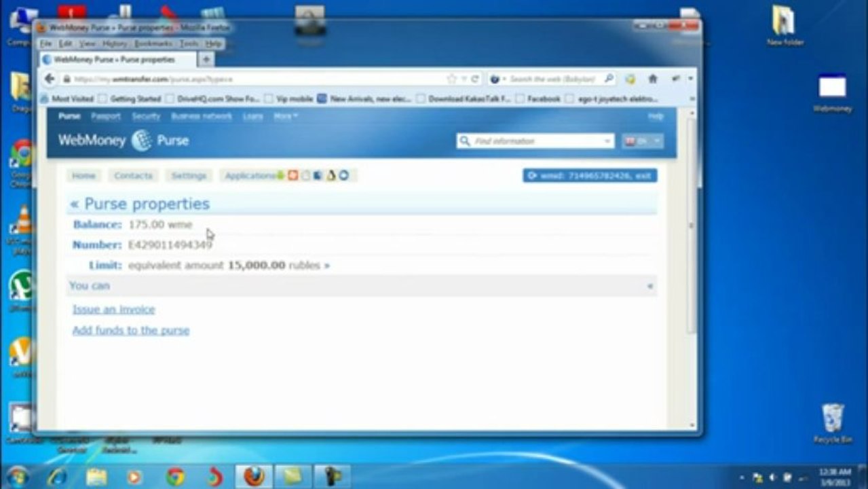Open the Tools menu
Image resolution: width=868 pixels, height=489 pixels.
tap(189, 43)
